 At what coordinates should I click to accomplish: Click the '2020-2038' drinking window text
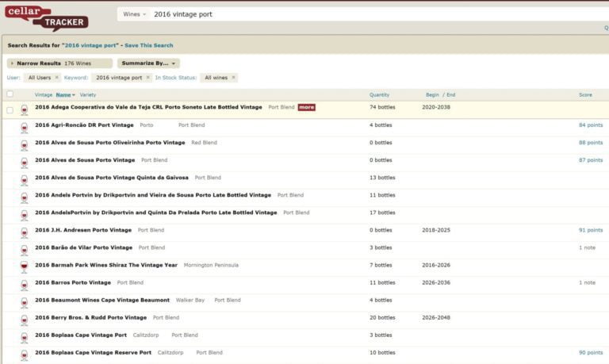pos(436,107)
